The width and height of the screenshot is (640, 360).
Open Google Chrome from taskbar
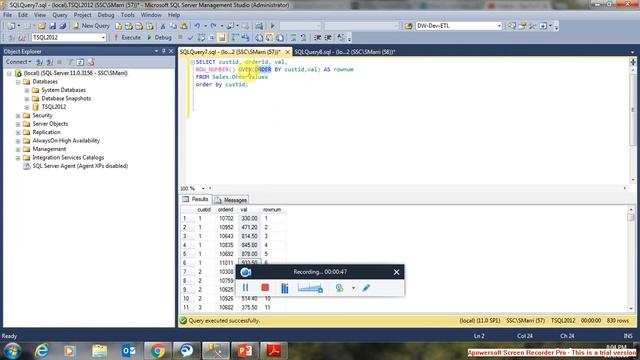[x=158, y=351]
